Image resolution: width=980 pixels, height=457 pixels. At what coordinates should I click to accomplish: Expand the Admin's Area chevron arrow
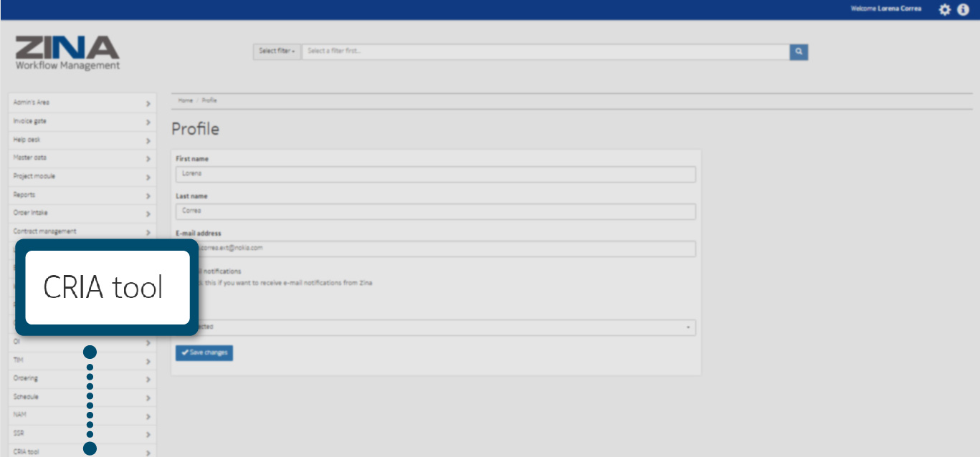[x=148, y=103]
